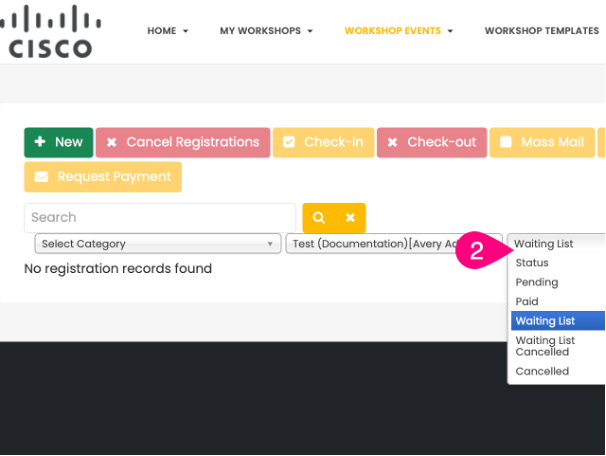Click the Waiting List status dropdown field

(x=556, y=243)
